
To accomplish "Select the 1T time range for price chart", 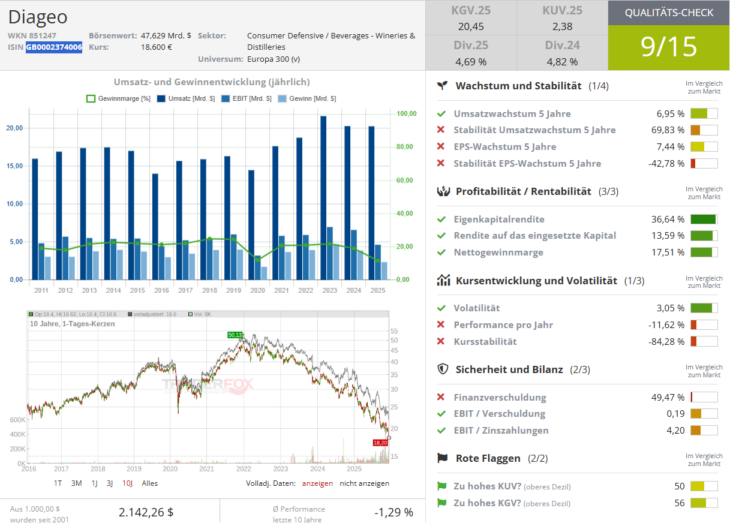I will tap(59, 483).
